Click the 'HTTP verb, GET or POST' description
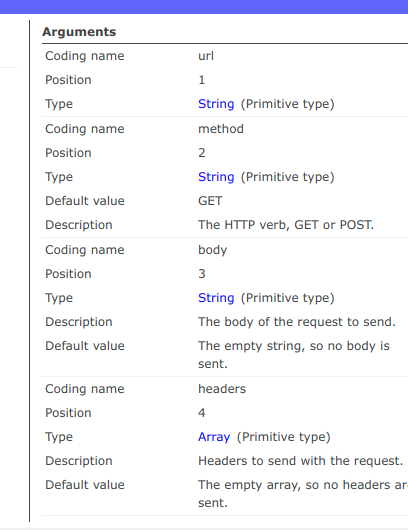408x530 pixels. point(286,225)
